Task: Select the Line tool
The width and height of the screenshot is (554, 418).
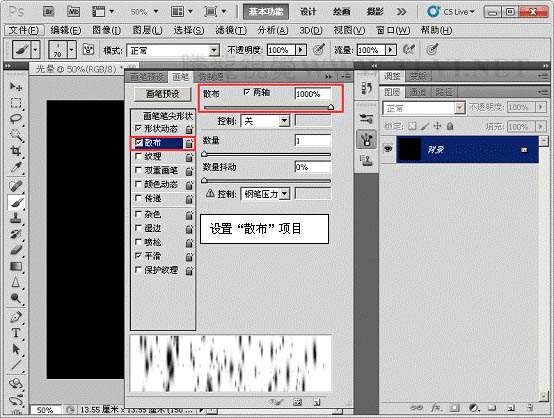Action: (16, 365)
